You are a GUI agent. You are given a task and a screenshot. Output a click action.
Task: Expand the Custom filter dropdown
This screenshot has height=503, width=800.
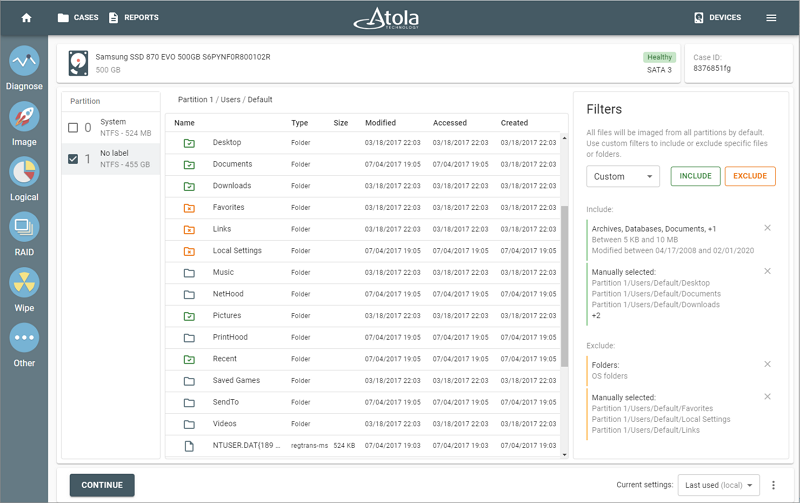click(x=622, y=177)
